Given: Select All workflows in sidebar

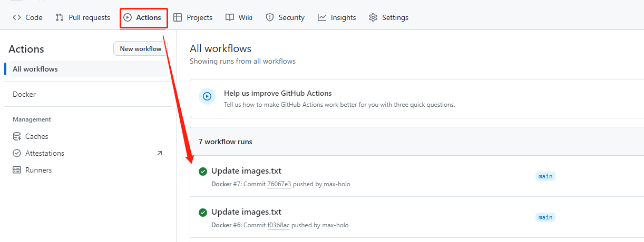Looking at the screenshot, I should [x=88, y=69].
